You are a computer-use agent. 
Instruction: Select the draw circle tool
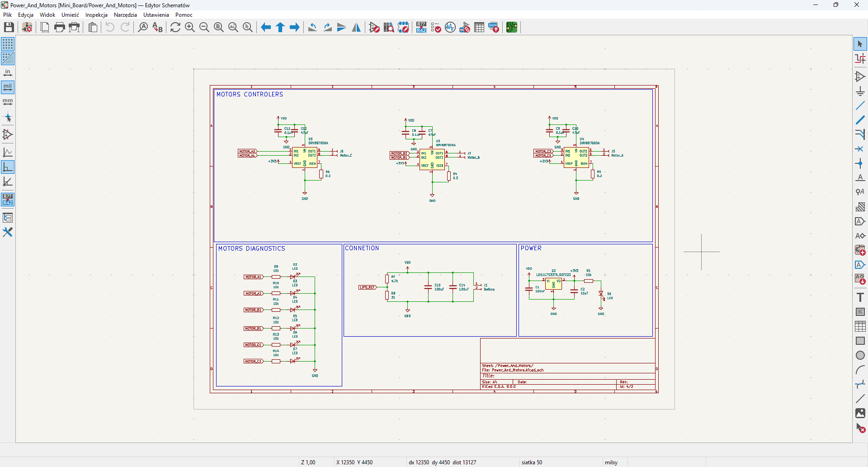coord(860,355)
